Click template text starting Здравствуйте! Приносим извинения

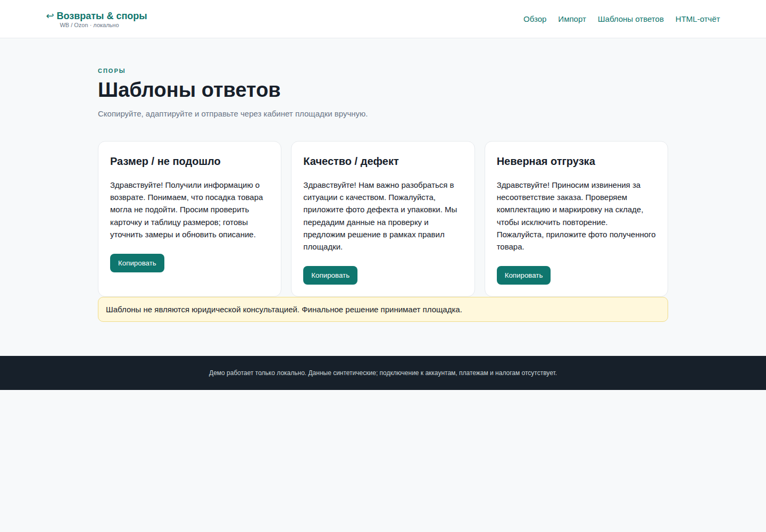click(x=576, y=216)
